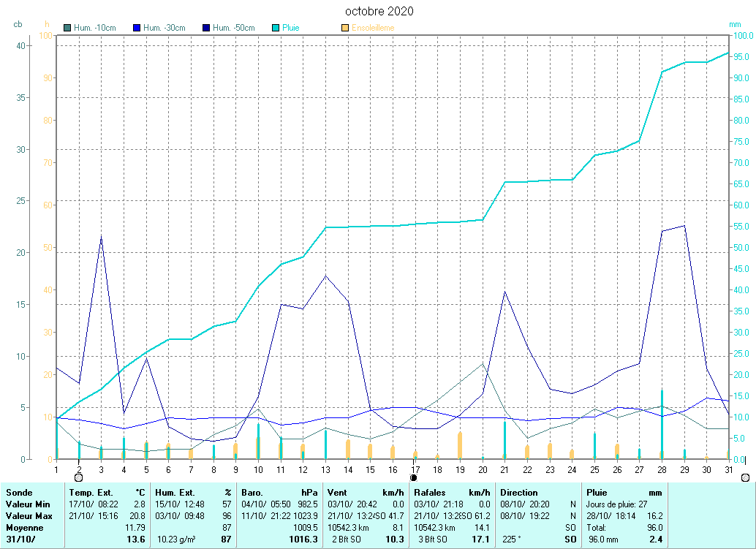Click the new moon icon under day 17
Image resolution: width=756 pixels, height=549 pixels.
pyautogui.click(x=415, y=477)
